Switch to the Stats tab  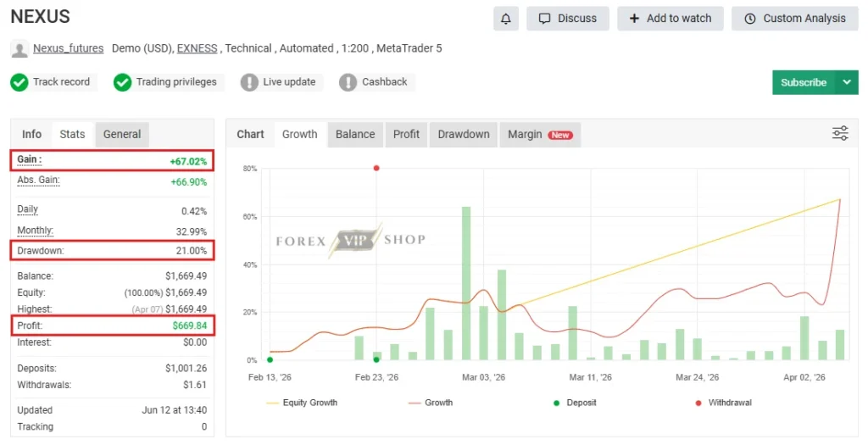click(73, 134)
